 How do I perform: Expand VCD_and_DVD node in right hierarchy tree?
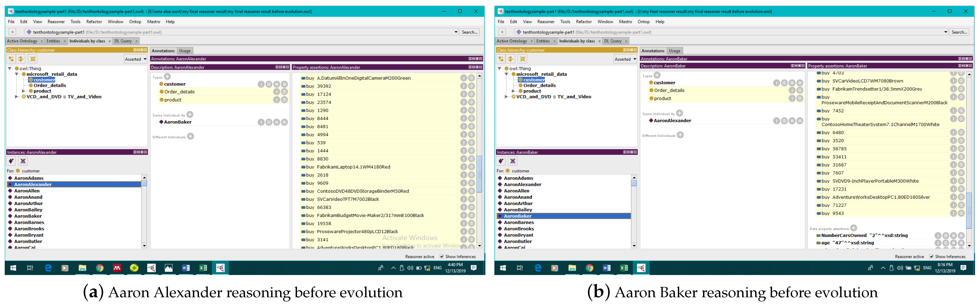(506, 97)
